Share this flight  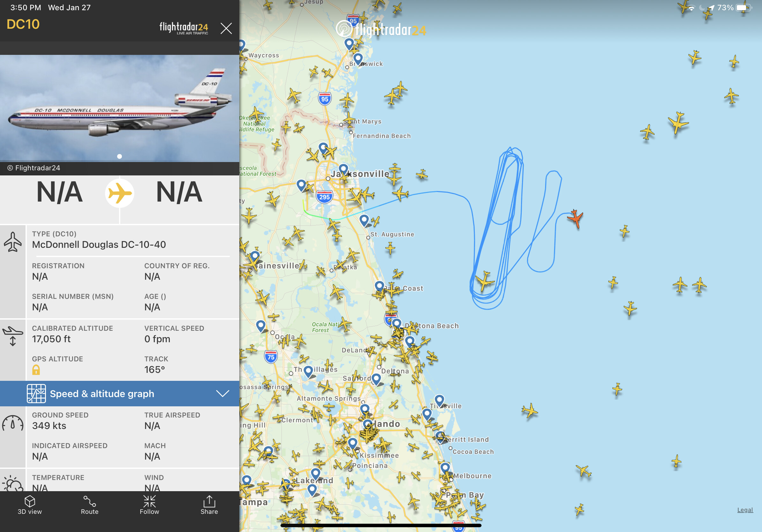209,505
